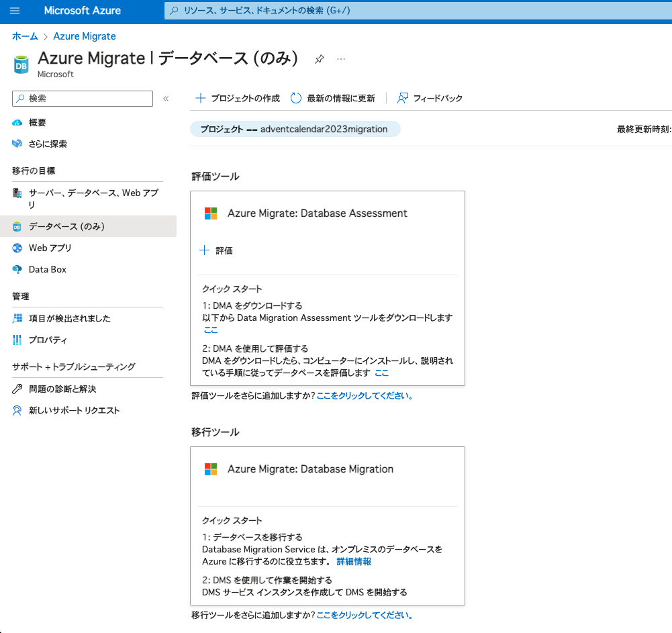Select 概要 in the sidebar
The height and width of the screenshot is (633, 672).
tap(37, 122)
